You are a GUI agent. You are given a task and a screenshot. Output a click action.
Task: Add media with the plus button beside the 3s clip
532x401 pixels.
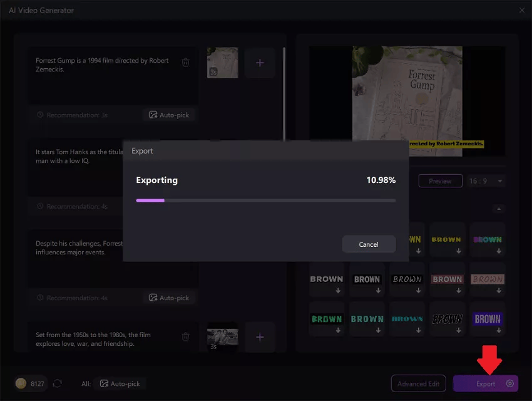click(260, 63)
